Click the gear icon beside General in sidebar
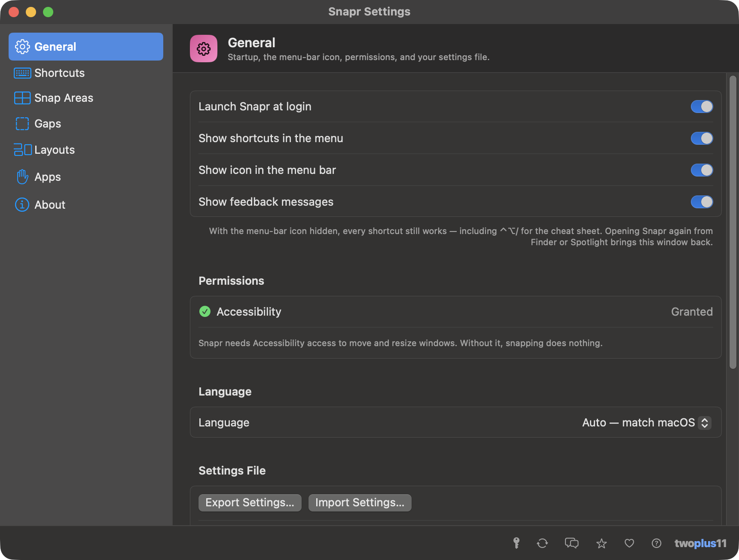739x560 pixels. click(x=22, y=47)
